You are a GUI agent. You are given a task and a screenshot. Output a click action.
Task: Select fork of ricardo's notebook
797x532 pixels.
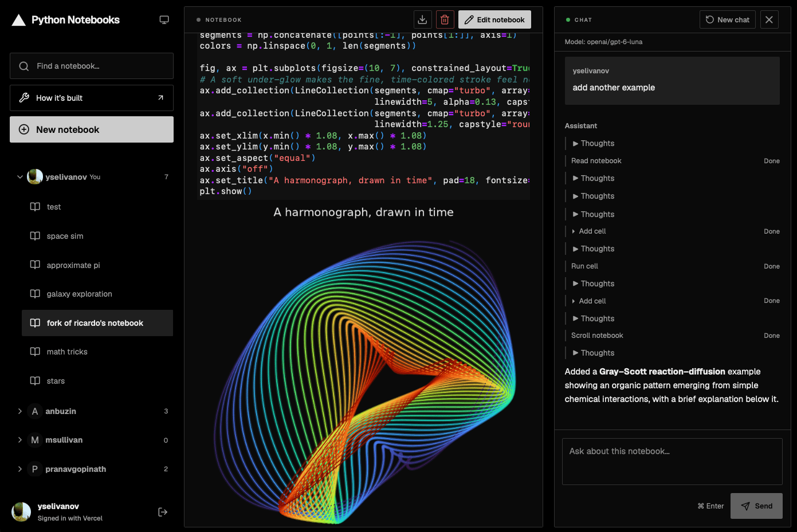(97, 323)
